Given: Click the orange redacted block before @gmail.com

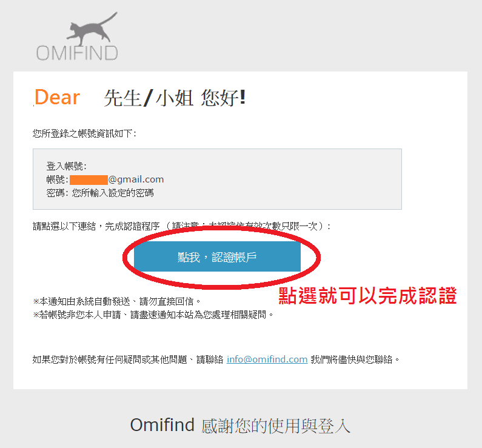Looking at the screenshot, I should tap(89, 180).
